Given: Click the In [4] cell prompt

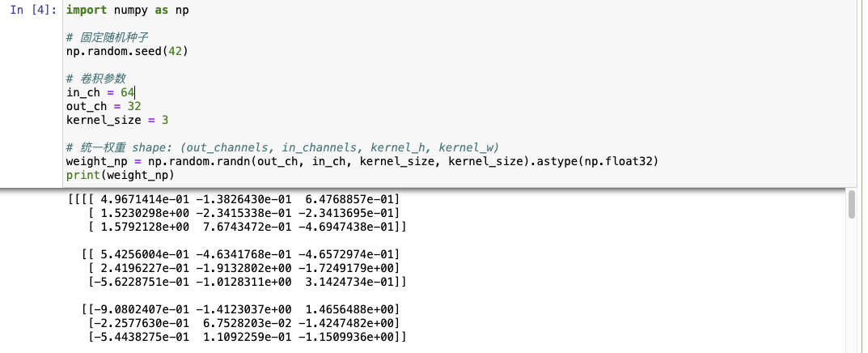Looking at the screenshot, I should (x=32, y=11).
